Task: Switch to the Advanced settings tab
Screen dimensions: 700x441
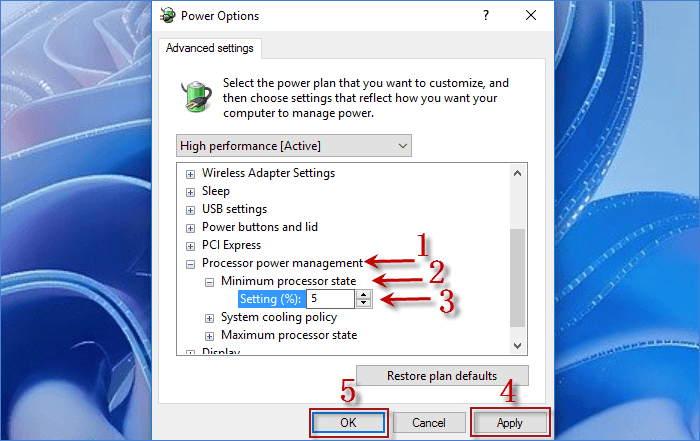Action: point(210,48)
